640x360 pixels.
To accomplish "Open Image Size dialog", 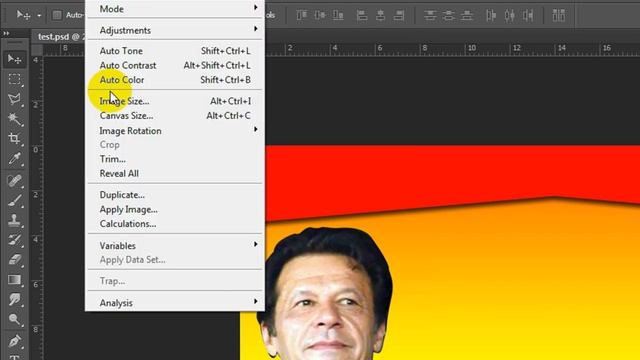I will point(175,101).
